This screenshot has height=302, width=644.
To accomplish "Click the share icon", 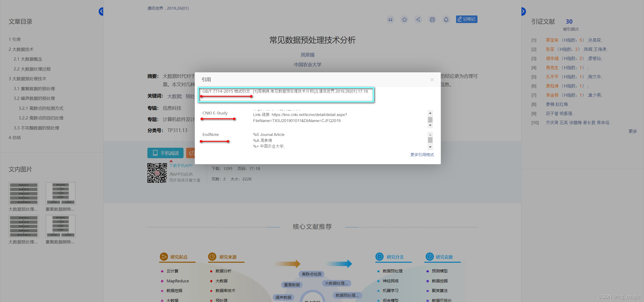I will [x=418, y=20].
